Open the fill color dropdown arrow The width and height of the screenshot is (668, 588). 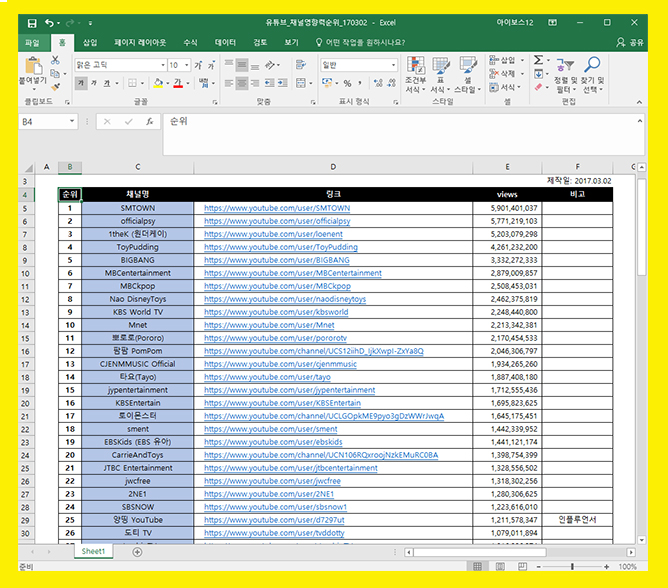click(x=167, y=83)
